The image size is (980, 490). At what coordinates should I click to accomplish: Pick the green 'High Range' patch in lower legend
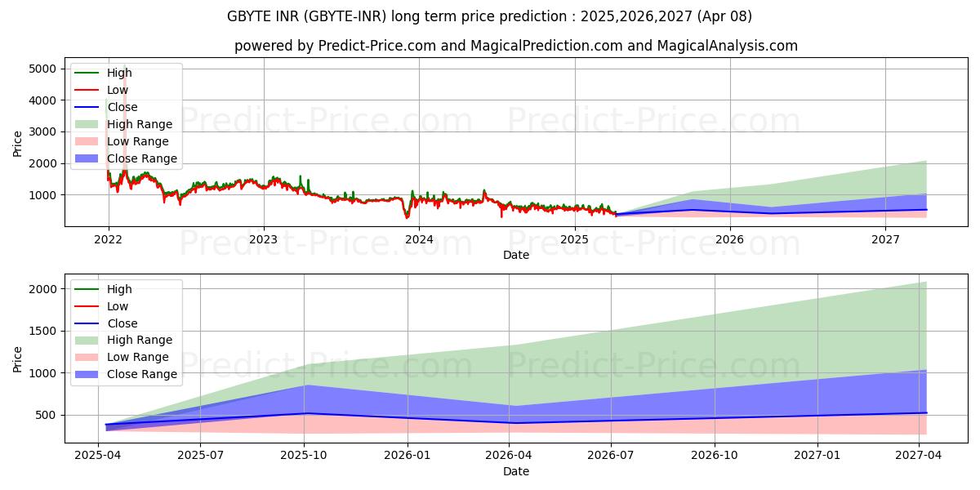tap(87, 341)
